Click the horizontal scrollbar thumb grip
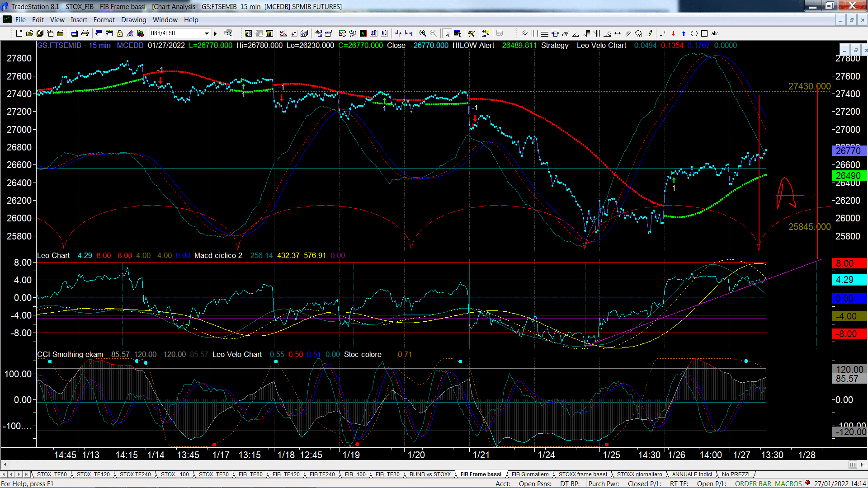Screen dimensions: 868x488 coord(853,465)
